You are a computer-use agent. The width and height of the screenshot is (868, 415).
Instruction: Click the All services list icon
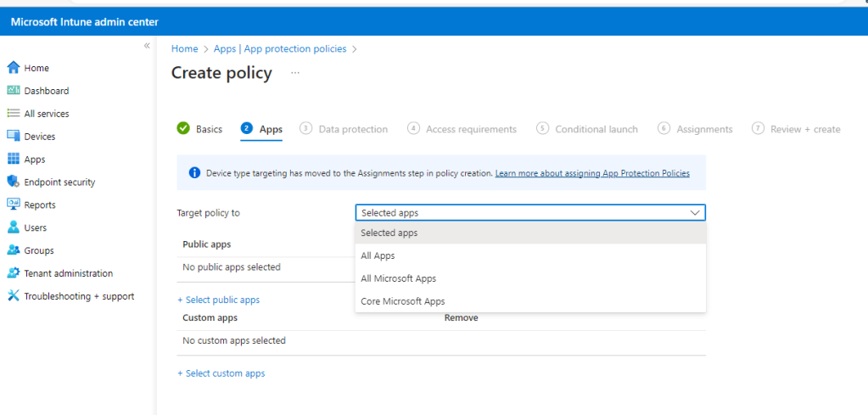(x=13, y=114)
